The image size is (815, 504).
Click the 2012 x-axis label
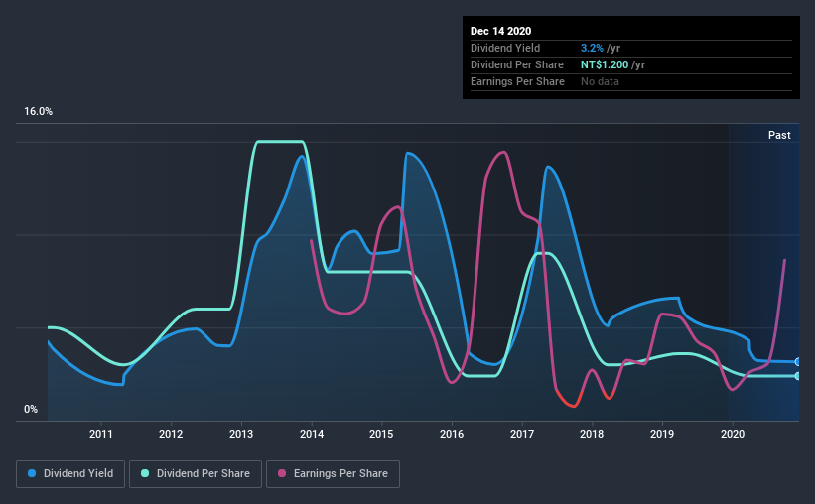(171, 434)
